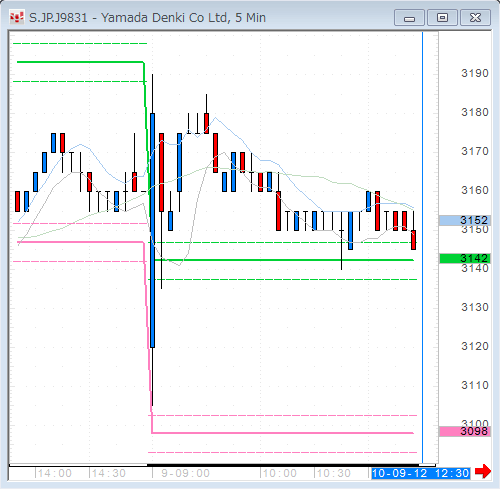The width and height of the screenshot is (500, 489).
Task: Click the 3170 price axis label
Action: pyautogui.click(x=475, y=151)
